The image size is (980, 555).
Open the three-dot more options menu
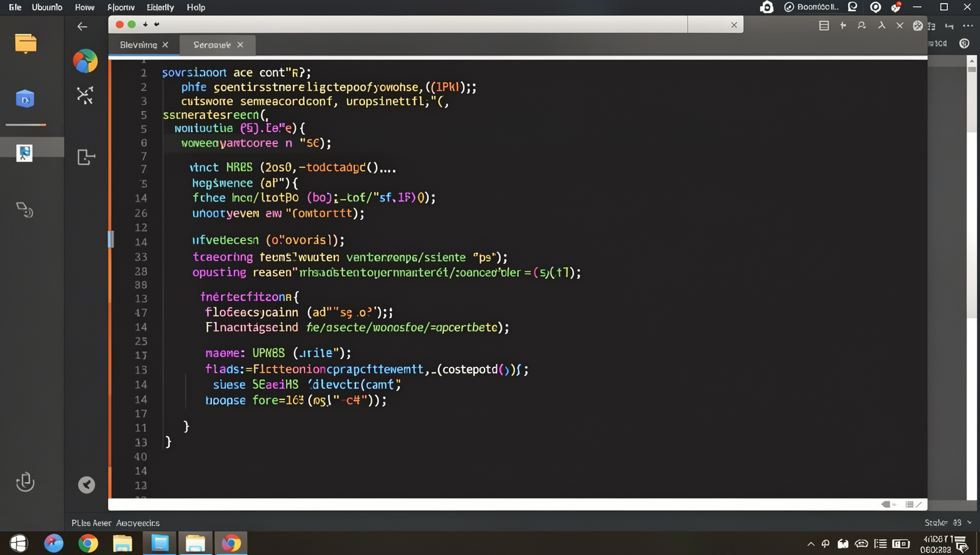pos(968,26)
